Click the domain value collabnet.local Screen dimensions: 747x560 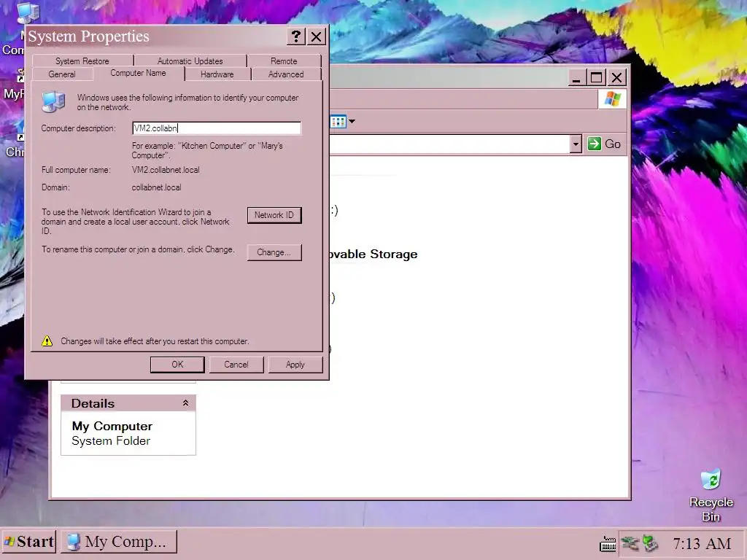tap(156, 187)
